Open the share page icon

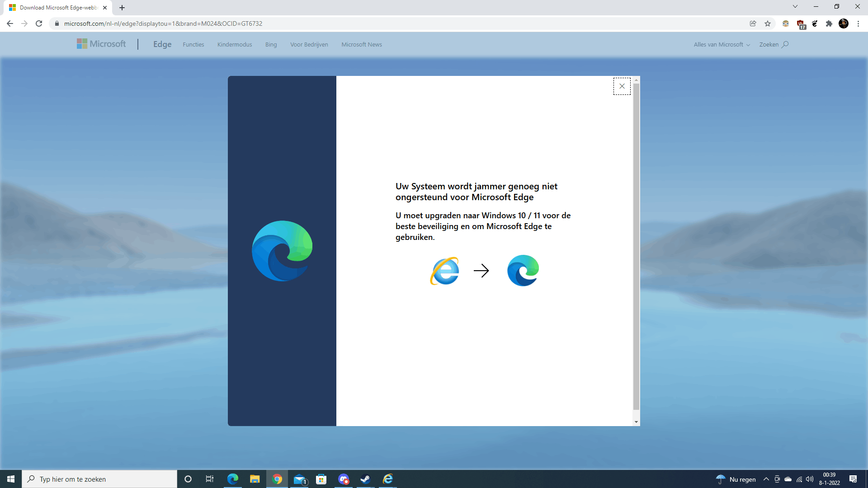pyautogui.click(x=753, y=23)
